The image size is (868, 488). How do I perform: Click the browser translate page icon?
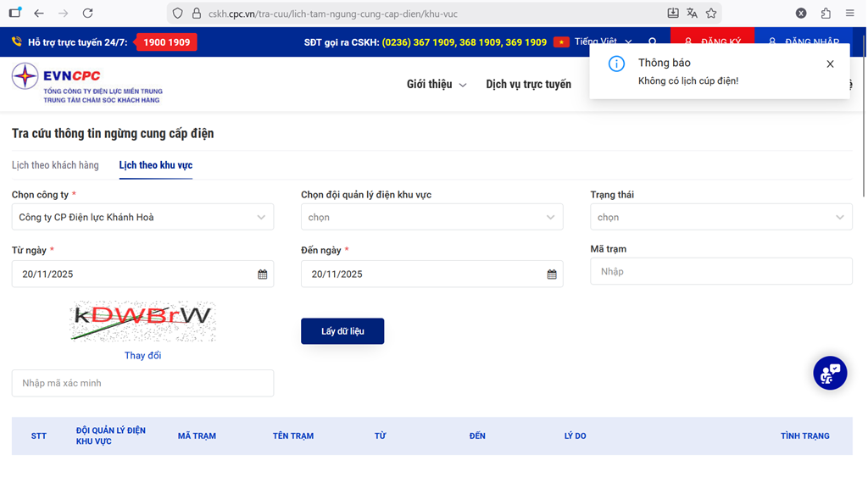tap(692, 14)
